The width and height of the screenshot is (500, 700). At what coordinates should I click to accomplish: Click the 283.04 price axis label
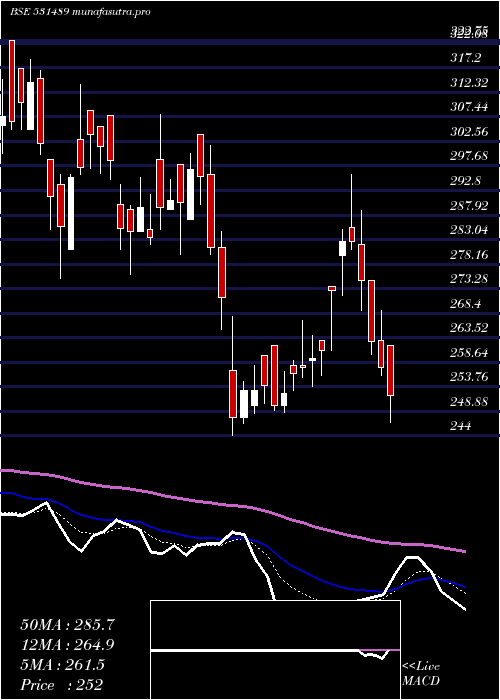click(x=469, y=230)
